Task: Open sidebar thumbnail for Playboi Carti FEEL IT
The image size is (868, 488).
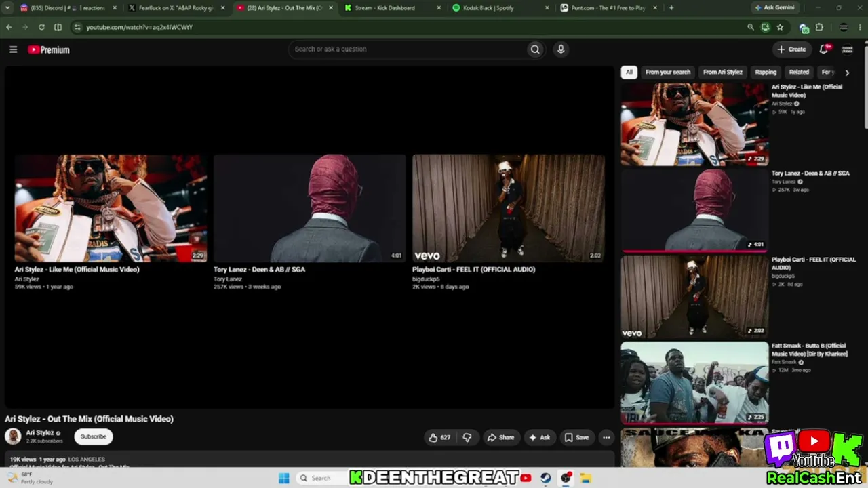Action: point(694,296)
